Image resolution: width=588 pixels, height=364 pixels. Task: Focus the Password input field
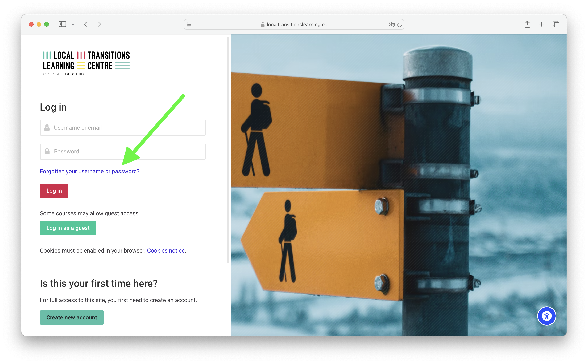pyautogui.click(x=123, y=152)
